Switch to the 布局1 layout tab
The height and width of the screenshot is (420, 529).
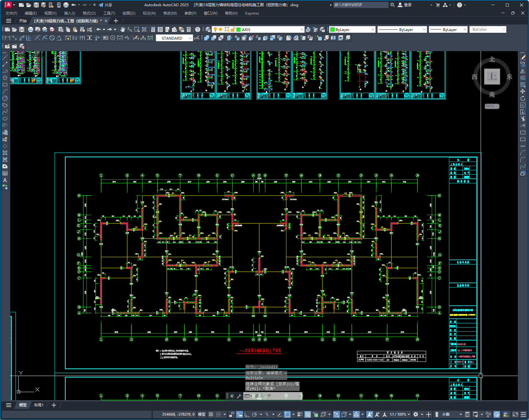pyautogui.click(x=39, y=405)
